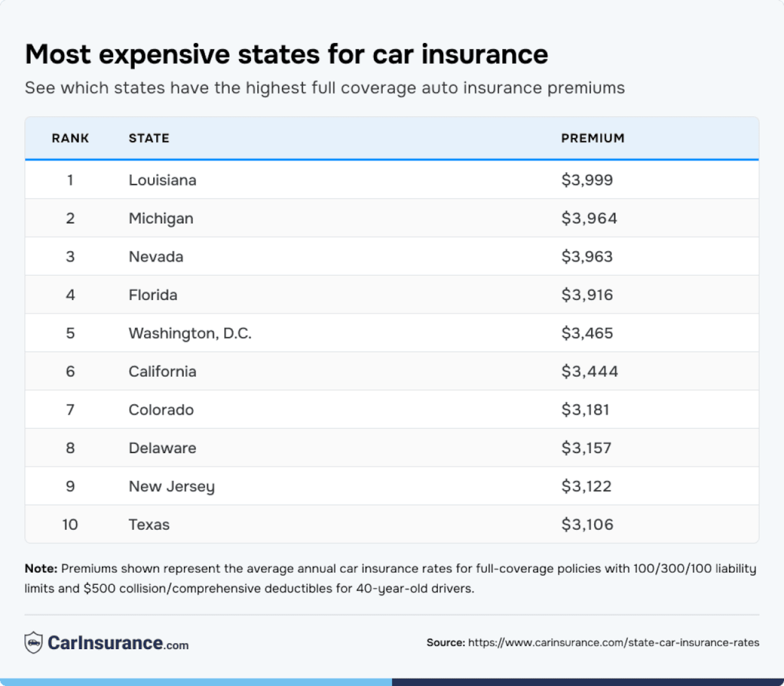The height and width of the screenshot is (686, 784).
Task: Select the Michigan state name
Action: coord(161,218)
